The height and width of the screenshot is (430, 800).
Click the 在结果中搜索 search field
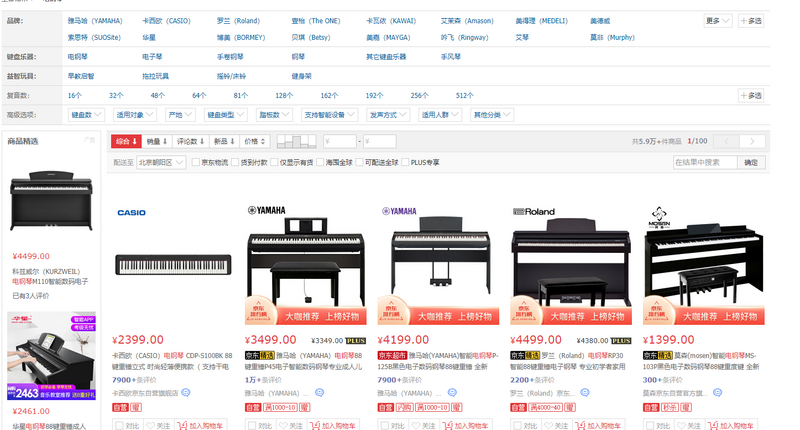tap(705, 162)
